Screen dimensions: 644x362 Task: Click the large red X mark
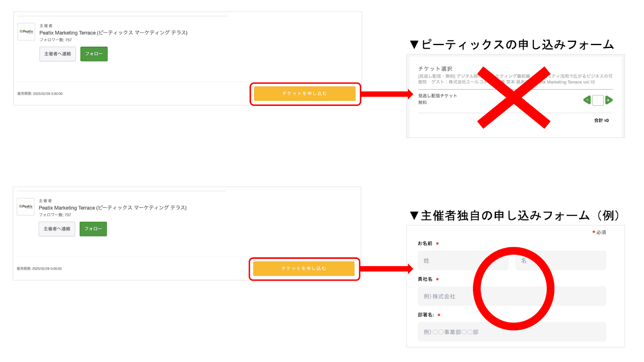tap(514, 97)
